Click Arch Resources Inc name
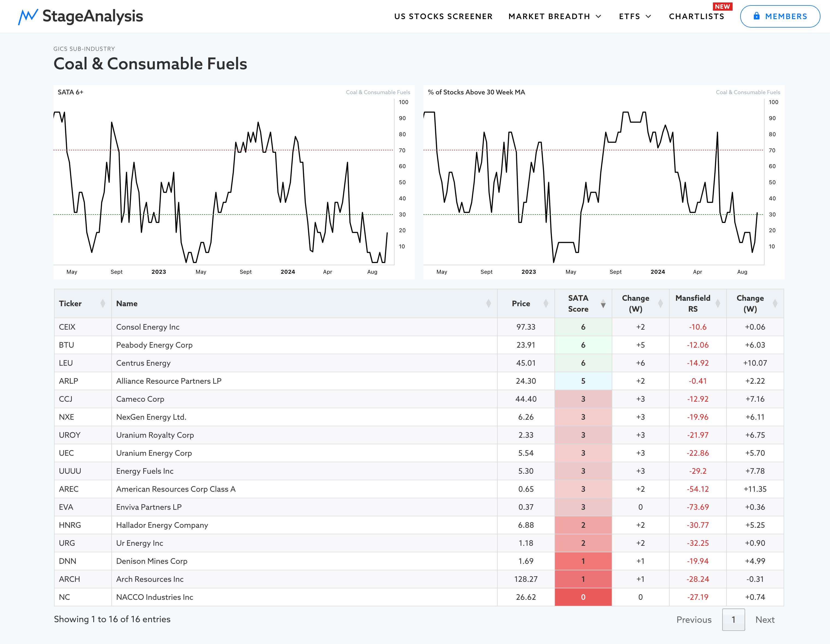 (150, 579)
